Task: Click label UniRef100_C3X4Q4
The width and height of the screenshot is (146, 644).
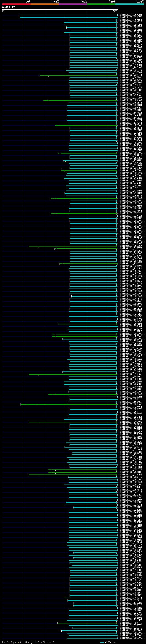Action: [x=131, y=342]
